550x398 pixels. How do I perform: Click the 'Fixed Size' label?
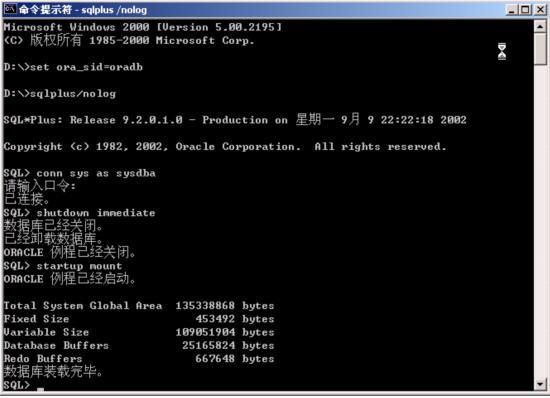[36, 319]
